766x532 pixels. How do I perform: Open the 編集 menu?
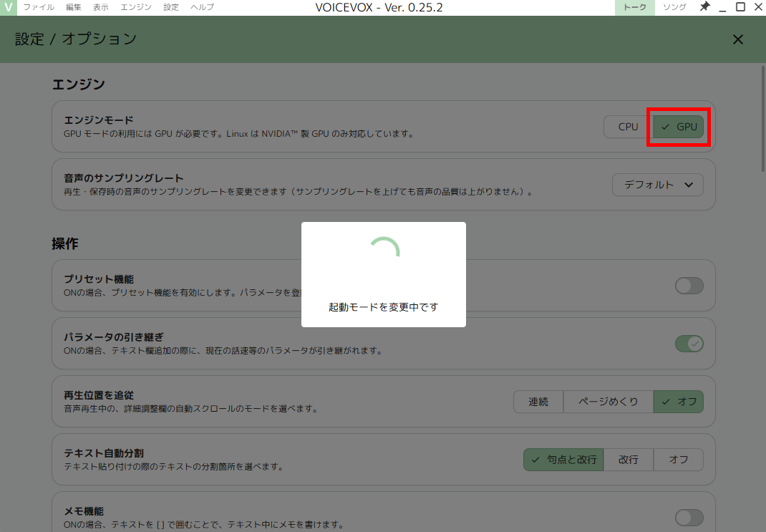point(73,7)
